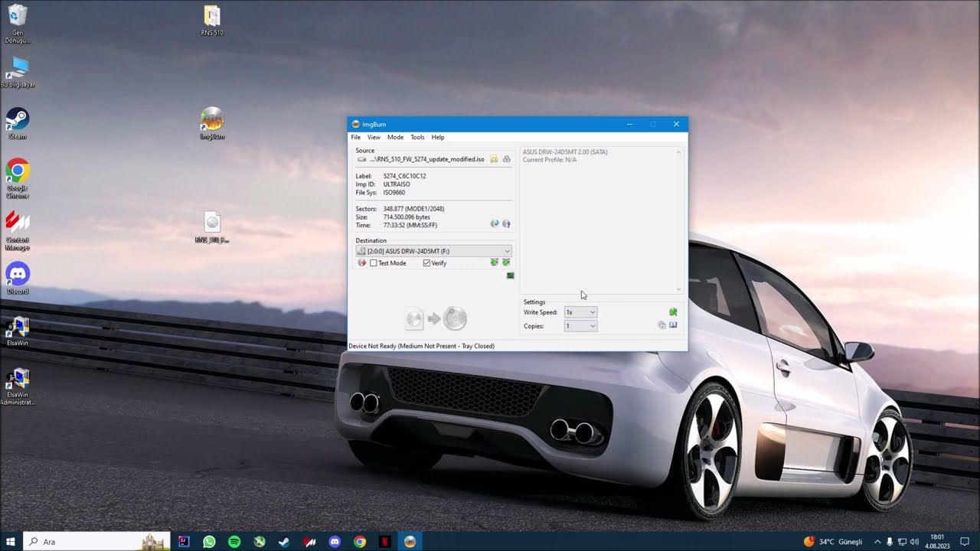This screenshot has width=980, height=551.
Task: Open the Copies dropdown
Action: [x=580, y=326]
